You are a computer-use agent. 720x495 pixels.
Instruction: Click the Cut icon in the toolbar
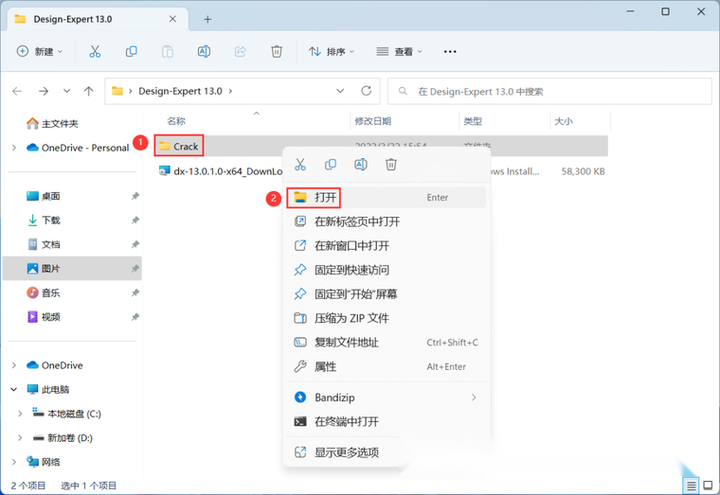point(95,51)
